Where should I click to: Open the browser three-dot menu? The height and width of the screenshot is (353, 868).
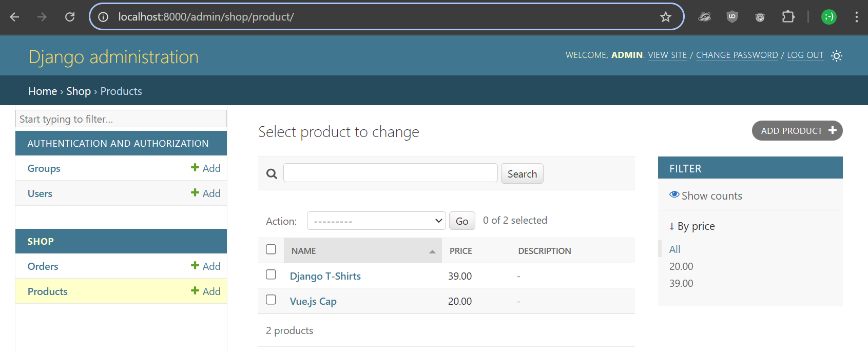coord(856,17)
